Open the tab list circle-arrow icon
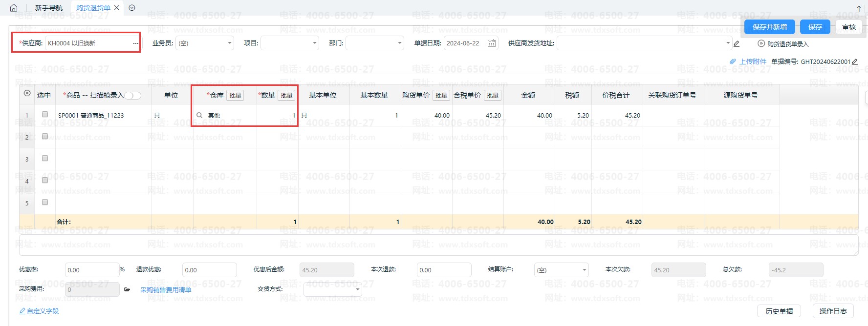Screen dimensions: 868x326 click(x=132, y=8)
